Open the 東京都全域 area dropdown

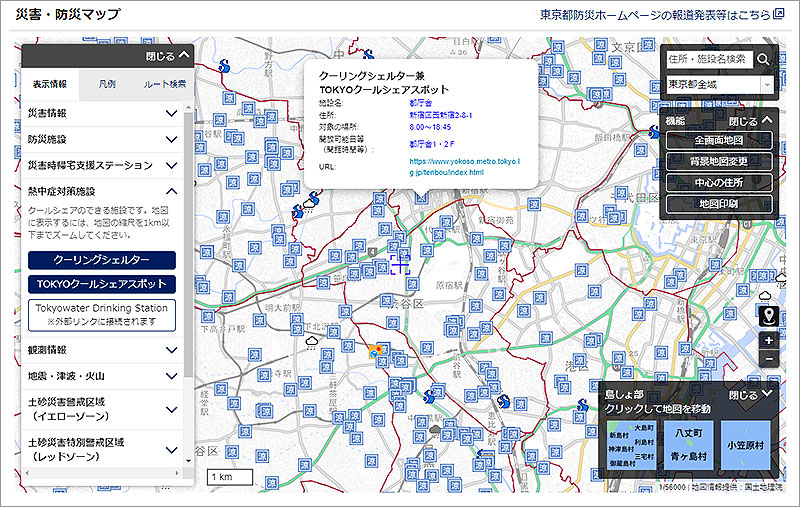(720, 84)
